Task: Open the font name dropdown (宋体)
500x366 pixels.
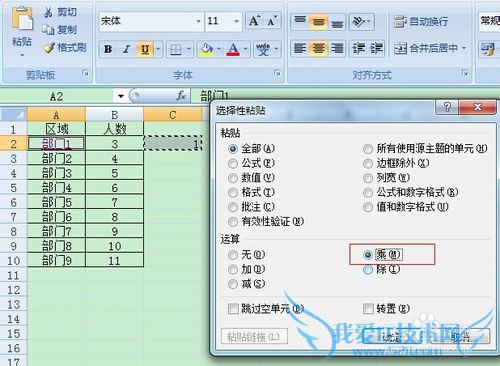Action: click(198, 21)
